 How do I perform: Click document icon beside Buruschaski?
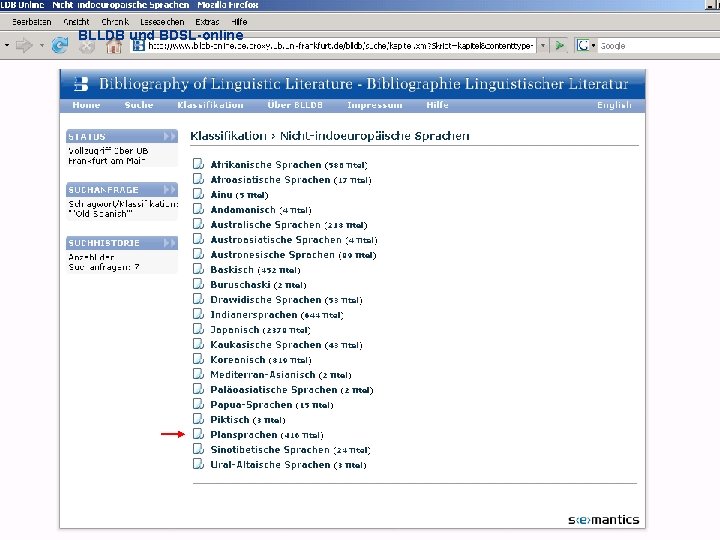(198, 284)
